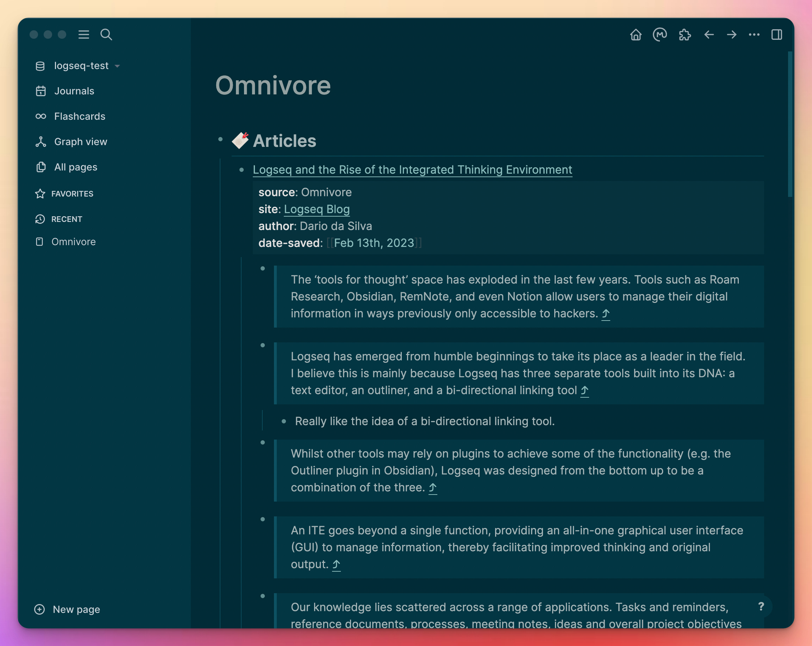Click the Graph view node icon
812x646 pixels.
pos(41,142)
